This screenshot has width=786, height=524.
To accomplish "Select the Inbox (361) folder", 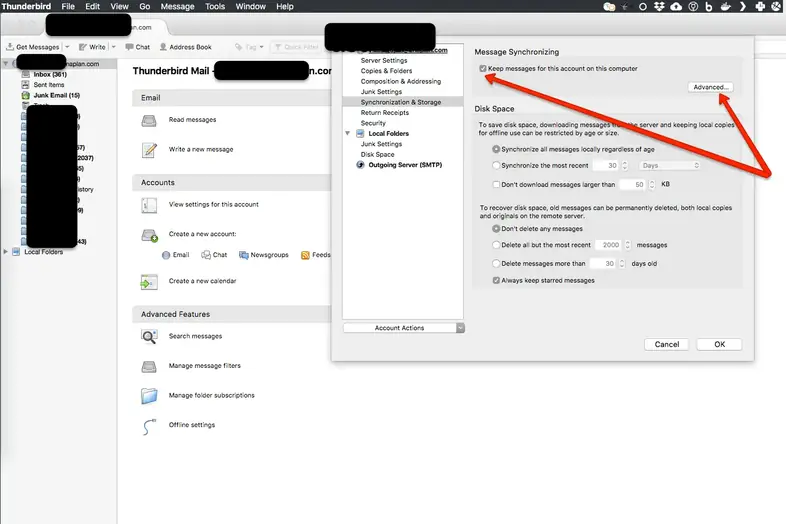I will click(50, 74).
